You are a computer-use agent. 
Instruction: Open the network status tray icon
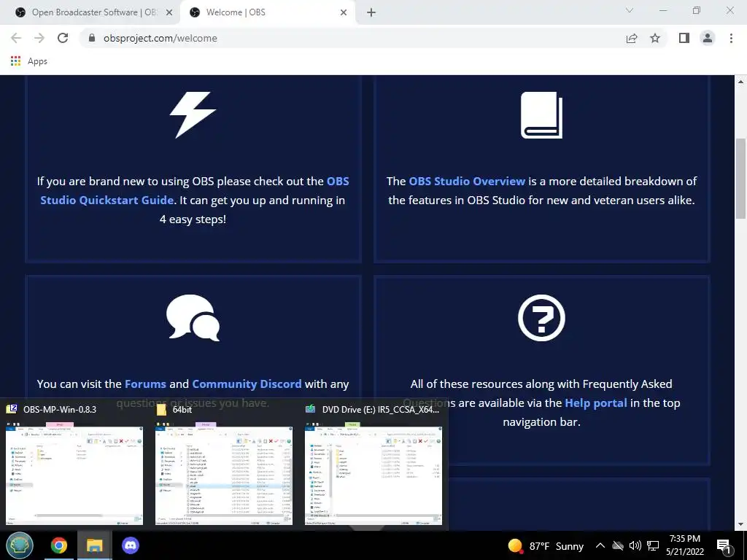pyautogui.click(x=653, y=545)
